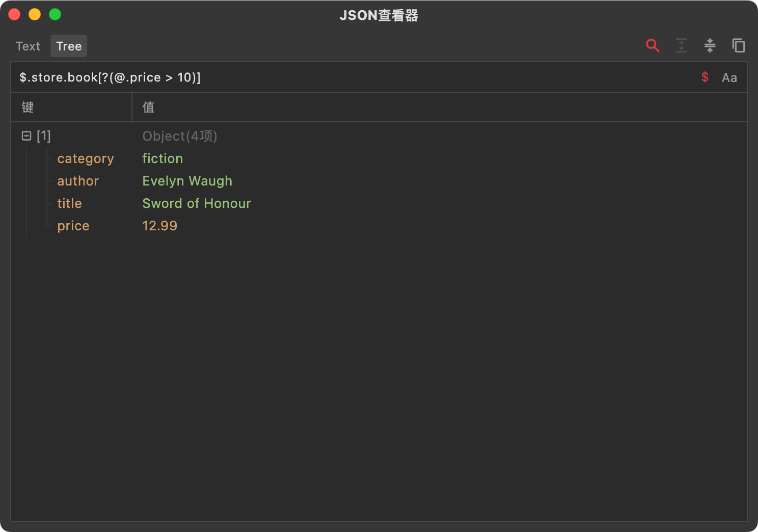Viewport: 758px width, 532px height.
Task: Switch to the Text tab
Action: click(x=28, y=46)
